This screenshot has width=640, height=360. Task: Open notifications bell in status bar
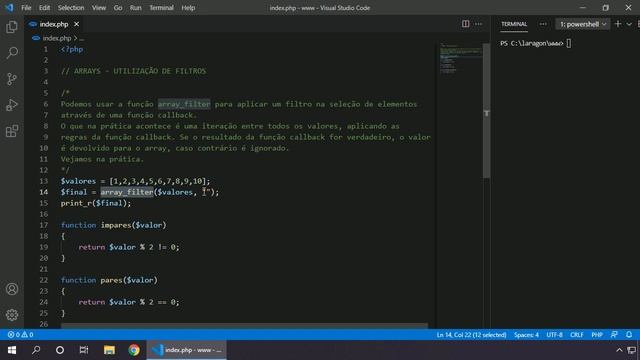(629, 335)
